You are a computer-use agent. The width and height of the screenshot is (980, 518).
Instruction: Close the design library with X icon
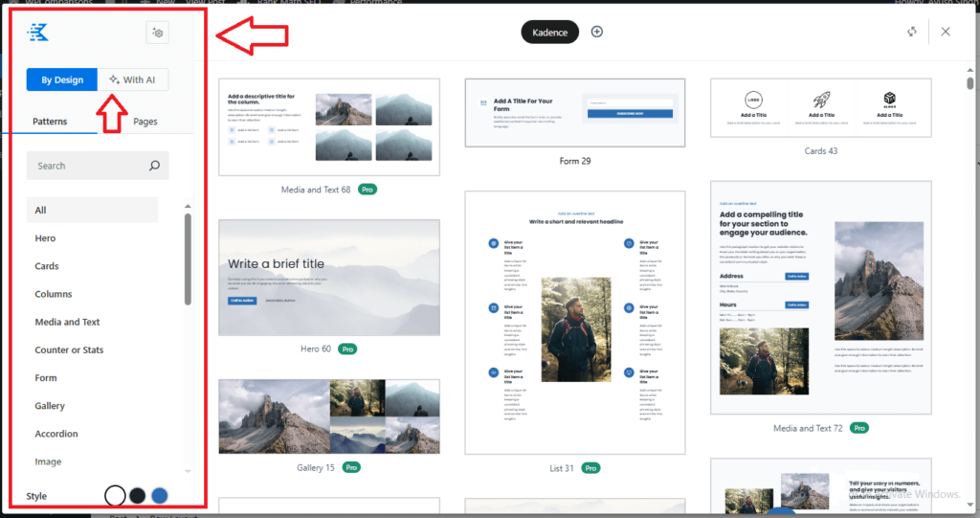[x=946, y=32]
